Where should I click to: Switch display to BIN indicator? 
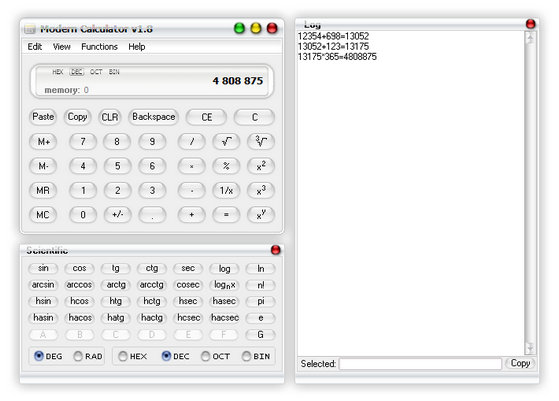coord(114,72)
